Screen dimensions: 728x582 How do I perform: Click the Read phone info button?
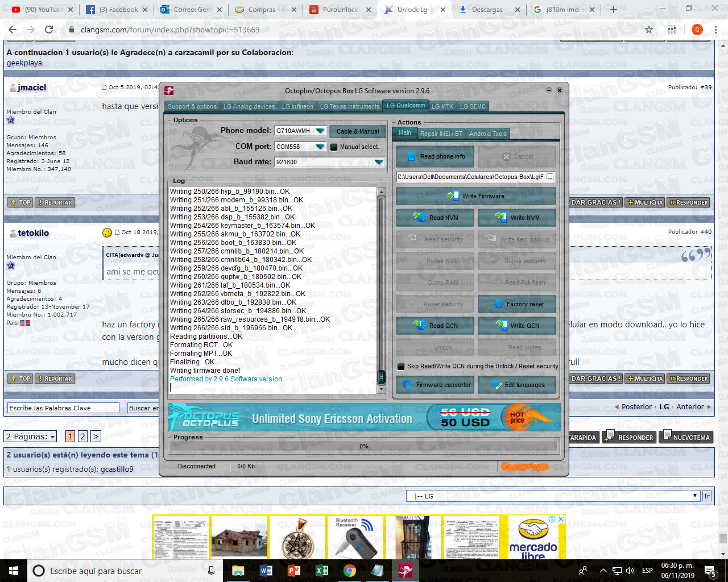click(435, 156)
